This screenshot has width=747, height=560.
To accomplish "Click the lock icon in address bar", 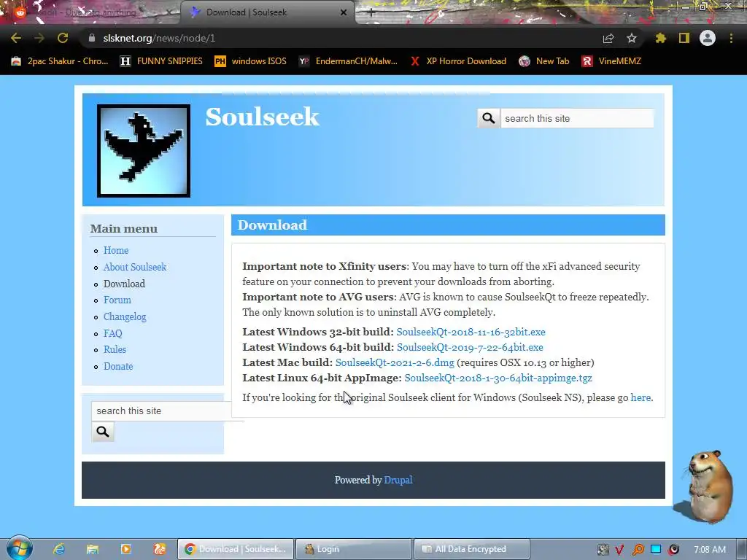I will (x=92, y=38).
